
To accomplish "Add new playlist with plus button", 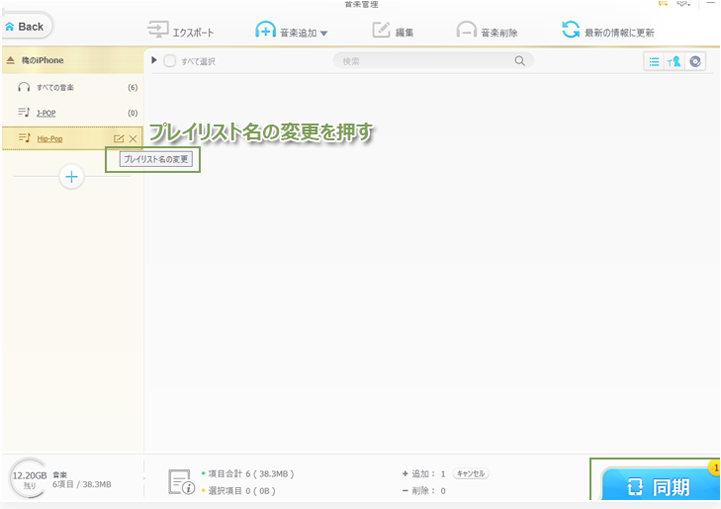I will [71, 177].
